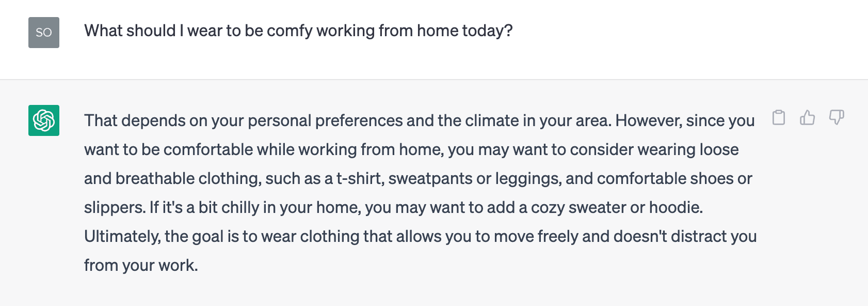Screen dimensions: 868x306
Task: Click the word 'slippers.' in the response
Action: point(115,208)
